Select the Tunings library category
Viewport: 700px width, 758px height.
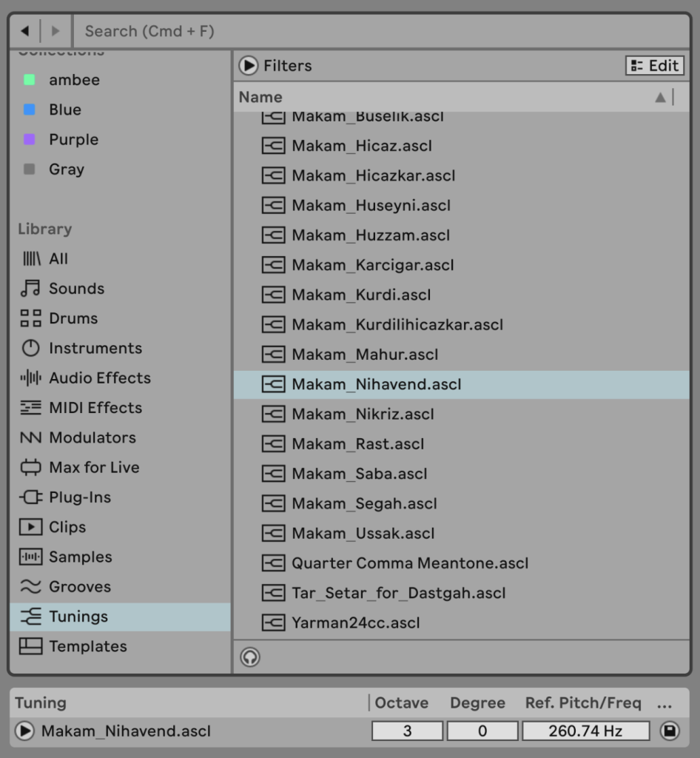coord(78,617)
